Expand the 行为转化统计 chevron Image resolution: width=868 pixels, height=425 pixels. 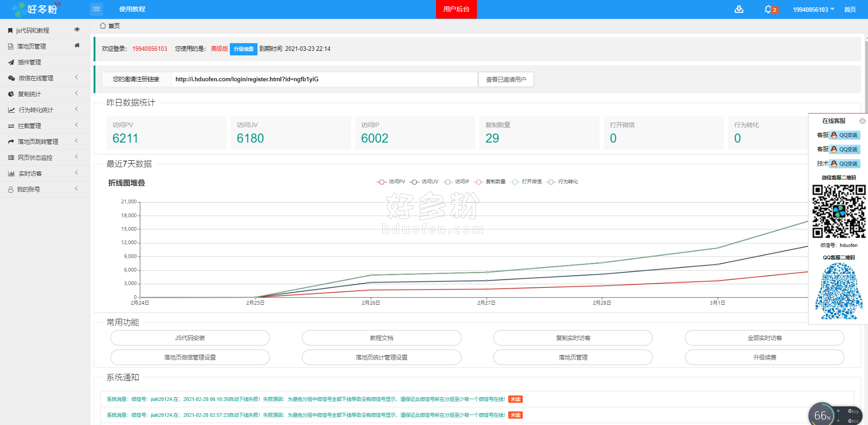click(76, 109)
